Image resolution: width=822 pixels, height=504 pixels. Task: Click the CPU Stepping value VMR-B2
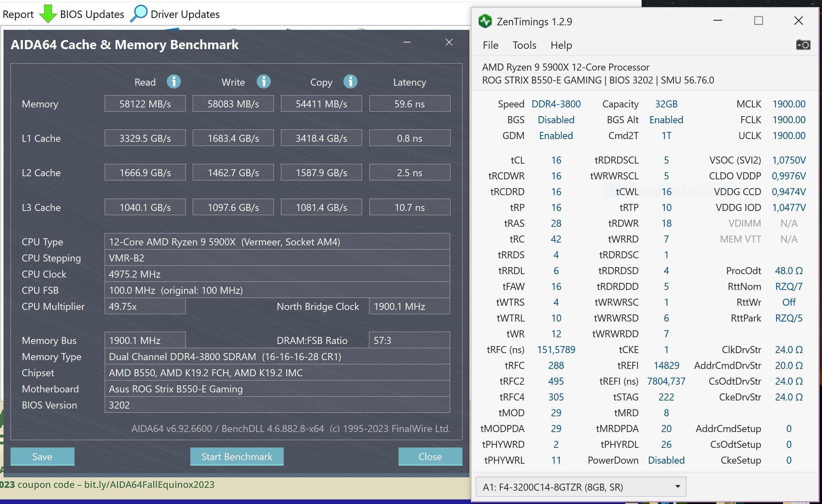tap(277, 258)
